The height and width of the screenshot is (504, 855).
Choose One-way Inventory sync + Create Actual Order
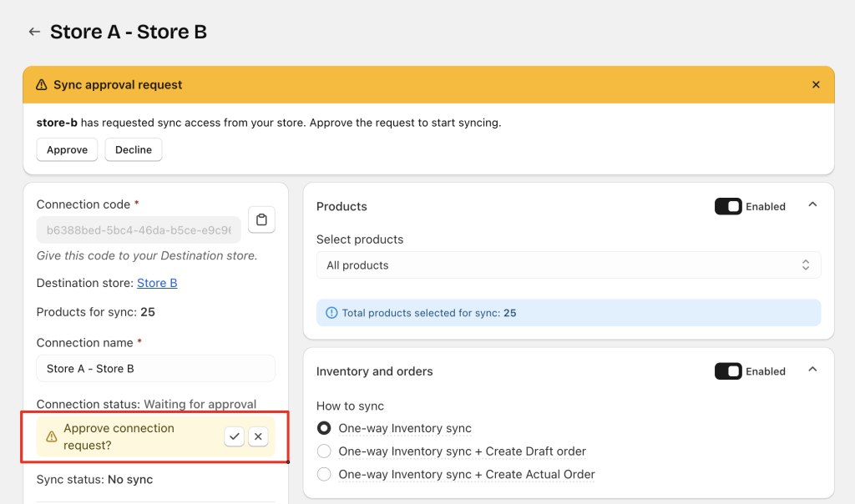coord(324,474)
